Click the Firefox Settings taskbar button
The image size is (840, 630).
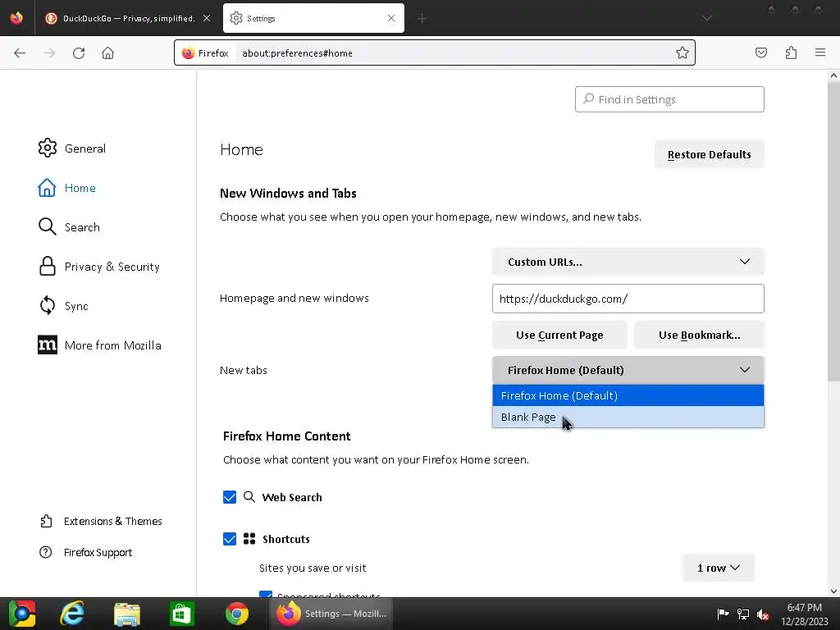pyautogui.click(x=331, y=614)
